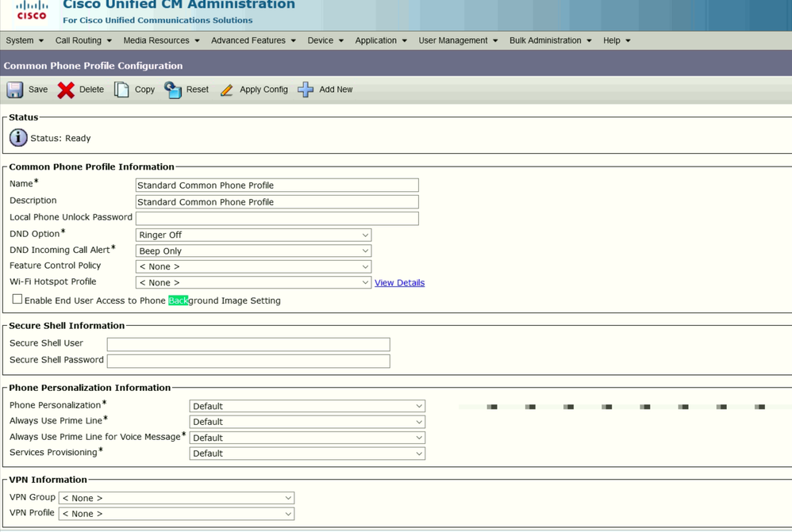This screenshot has height=532, width=792.
Task: Open the VPN Group dropdown
Action: coord(176,498)
